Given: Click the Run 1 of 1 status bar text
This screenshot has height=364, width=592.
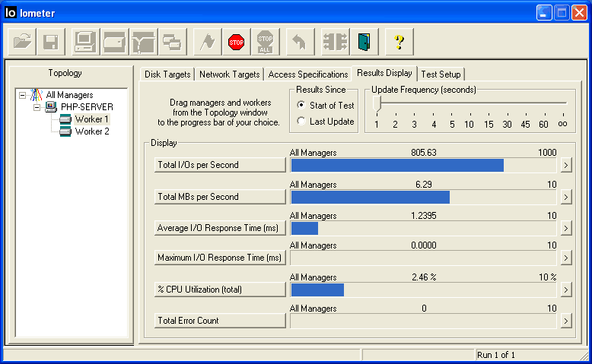Looking at the screenshot, I should (x=495, y=355).
